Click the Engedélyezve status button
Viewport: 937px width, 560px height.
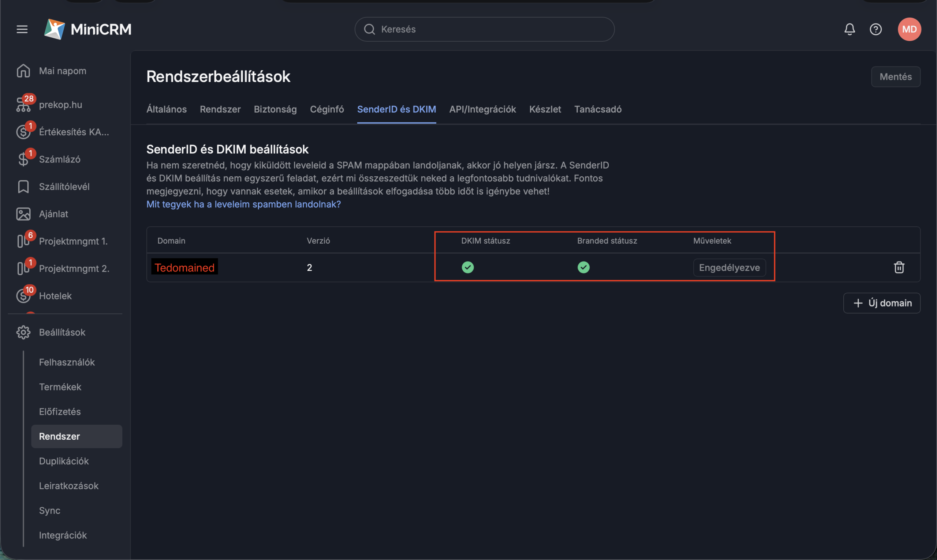729,267
